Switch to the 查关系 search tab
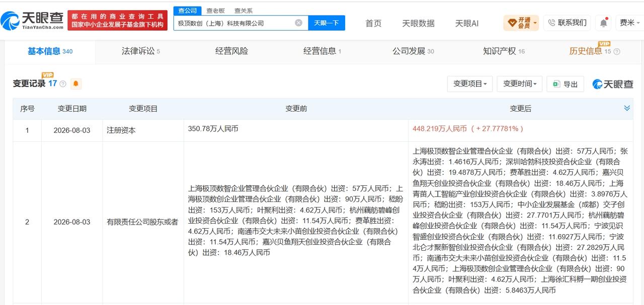The height and width of the screenshot is (305, 644). [244, 11]
